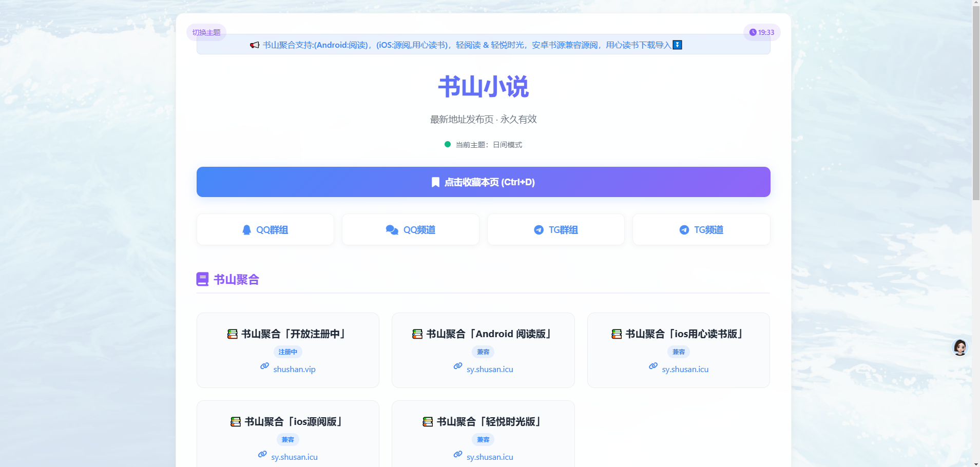Click the bookmark icon on the gradient button
Viewport: 980px width, 467px height.
click(x=435, y=182)
